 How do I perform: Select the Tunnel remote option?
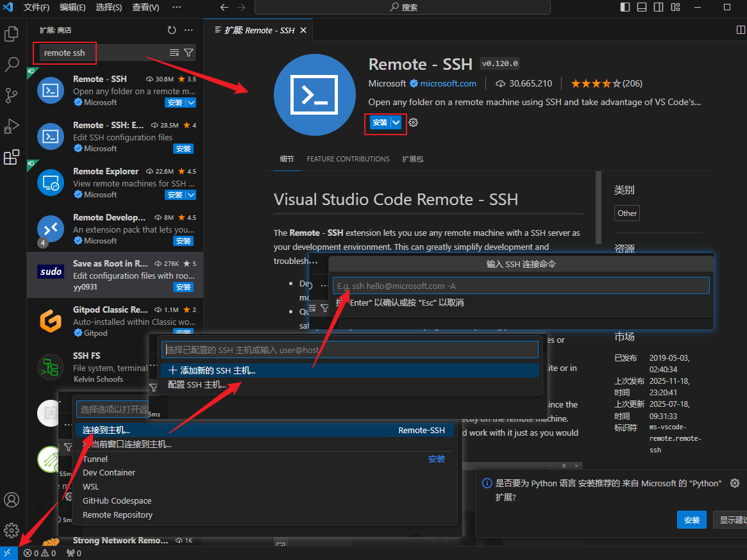pos(264,459)
